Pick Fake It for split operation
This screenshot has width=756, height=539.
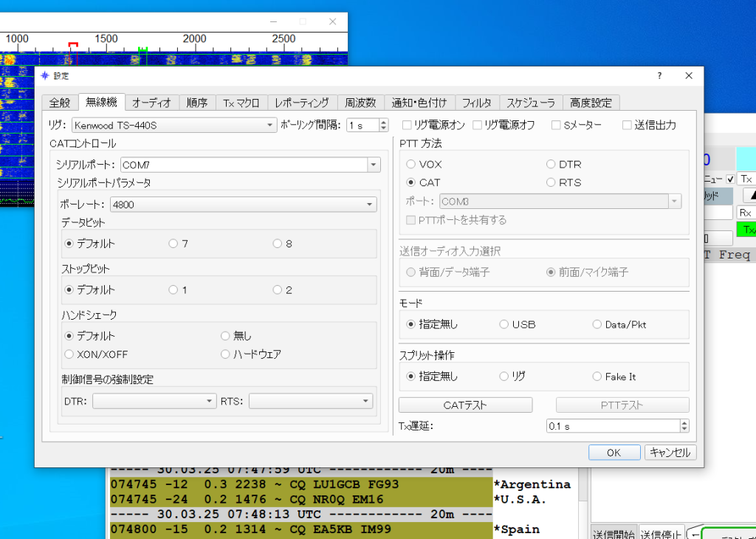pos(597,377)
